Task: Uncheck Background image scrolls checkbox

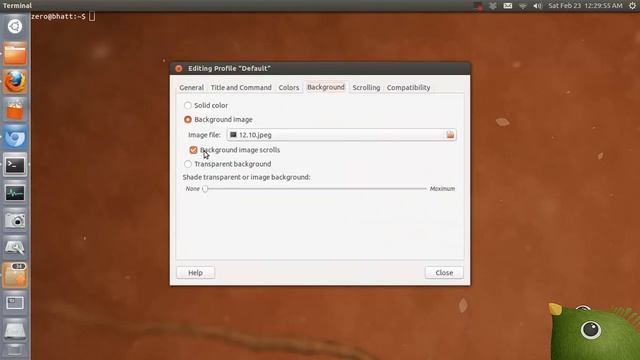Action: pyautogui.click(x=193, y=150)
